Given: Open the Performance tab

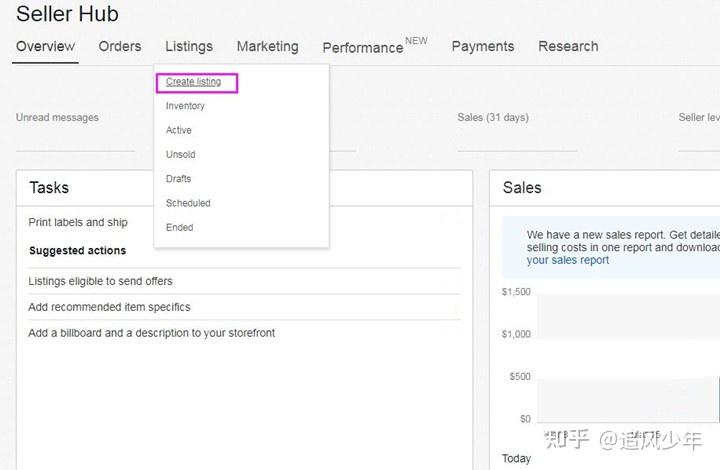Looking at the screenshot, I should pyautogui.click(x=363, y=47).
